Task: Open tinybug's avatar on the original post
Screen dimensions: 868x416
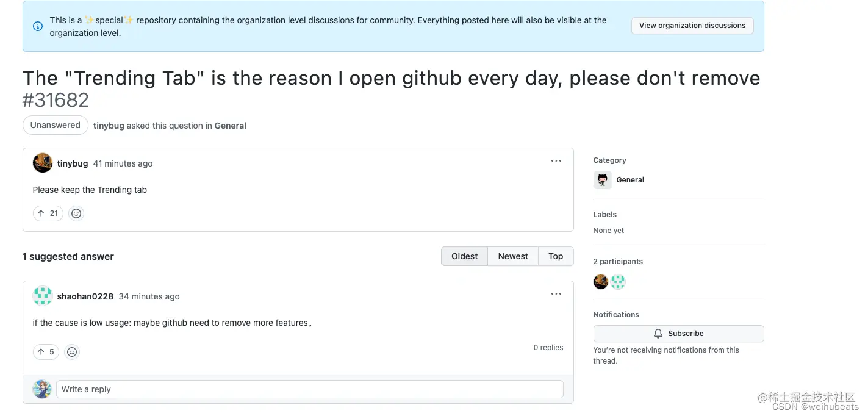Action: click(x=43, y=163)
